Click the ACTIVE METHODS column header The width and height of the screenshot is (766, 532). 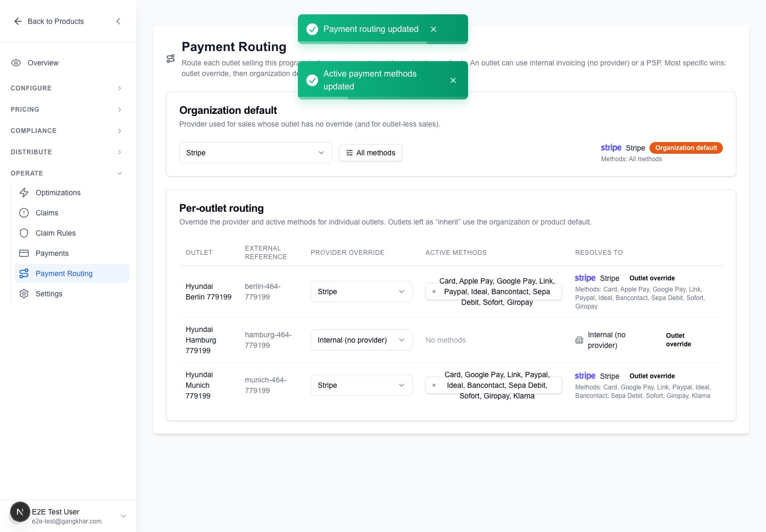pyautogui.click(x=456, y=253)
